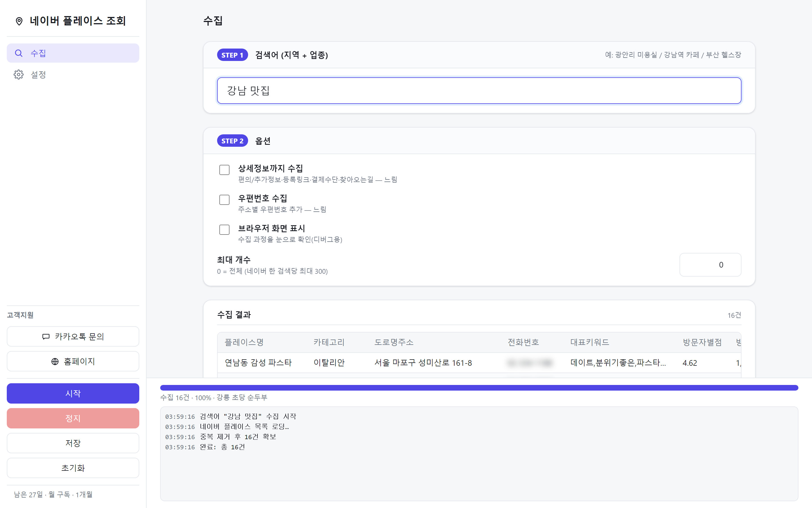Click the 이탈리안 category cell
This screenshot has height=508, width=812.
click(329, 363)
